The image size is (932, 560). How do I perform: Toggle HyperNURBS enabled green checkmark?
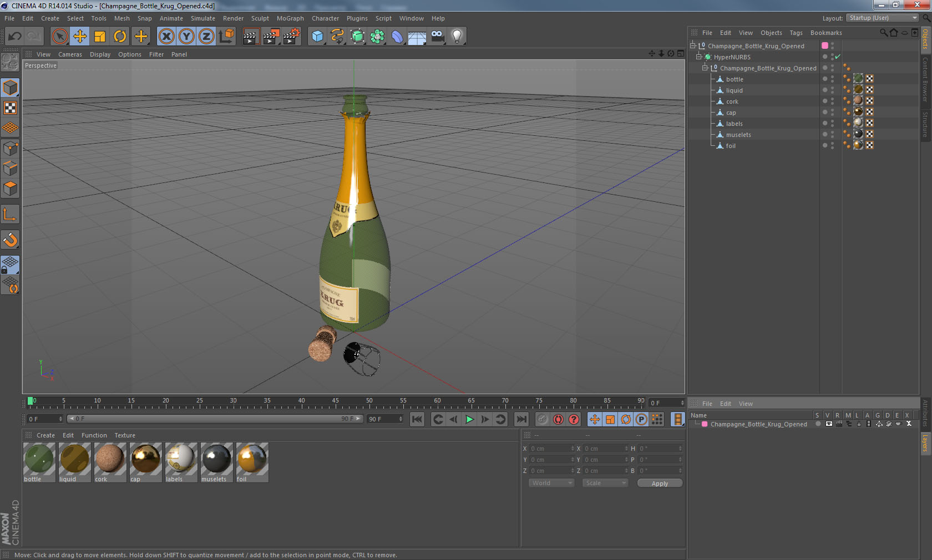tap(838, 57)
